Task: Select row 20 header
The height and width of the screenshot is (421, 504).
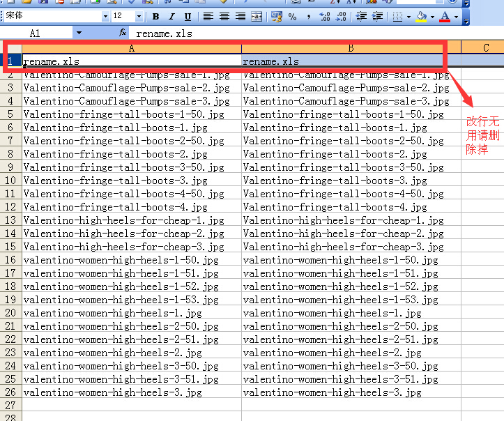Action: click(10, 313)
